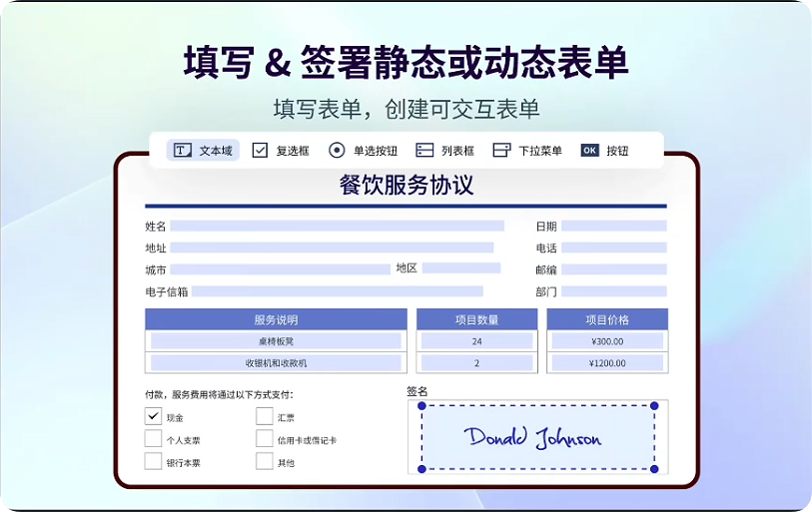Tick the 信用卡或借记卡 checkbox
The image size is (812, 512).
point(264,439)
